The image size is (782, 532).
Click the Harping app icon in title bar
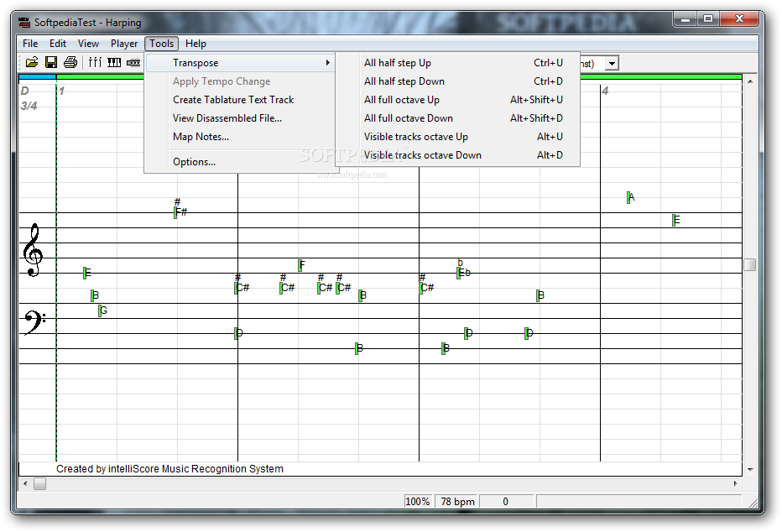click(24, 23)
